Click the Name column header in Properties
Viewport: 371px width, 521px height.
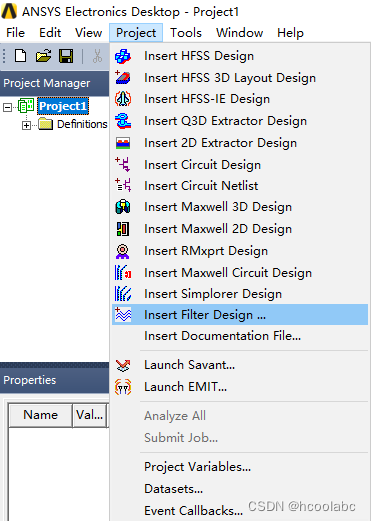coord(40,415)
